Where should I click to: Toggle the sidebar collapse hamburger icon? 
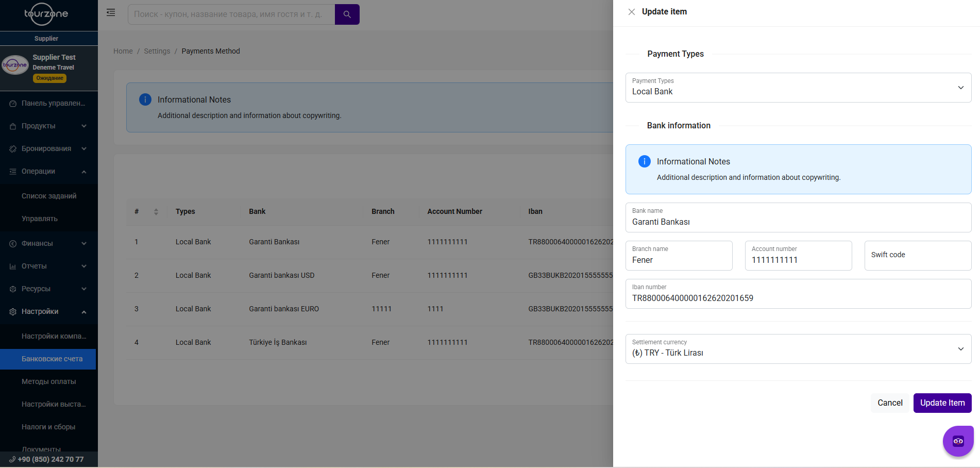(111, 13)
